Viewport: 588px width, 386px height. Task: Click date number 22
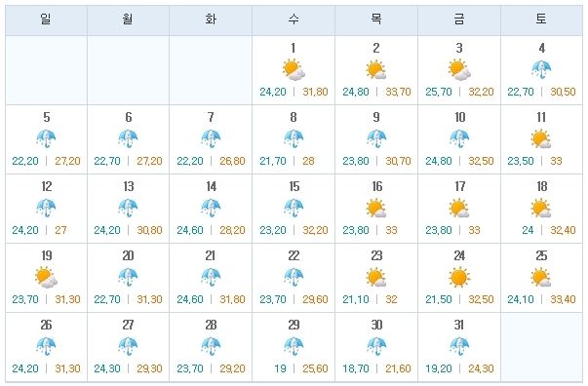[x=294, y=255]
